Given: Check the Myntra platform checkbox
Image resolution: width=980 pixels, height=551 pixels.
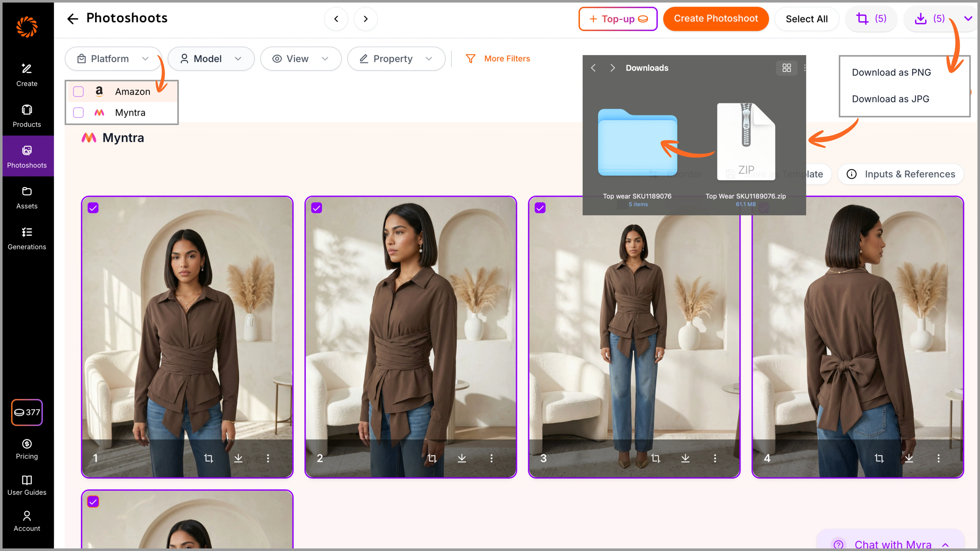Looking at the screenshot, I should (78, 113).
